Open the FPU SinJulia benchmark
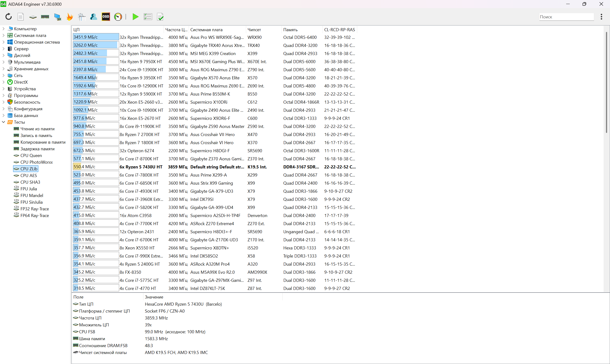The height and width of the screenshot is (364, 610). (31, 202)
